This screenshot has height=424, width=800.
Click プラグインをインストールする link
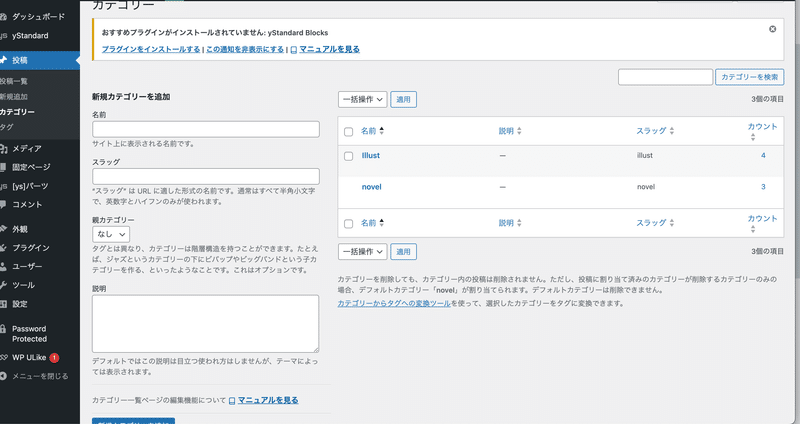pyautogui.click(x=151, y=49)
